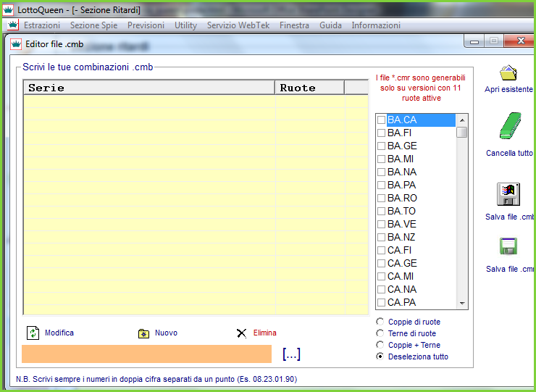Select the Deseleziona tutto radio button
This screenshot has height=392, width=536.
[x=380, y=356]
